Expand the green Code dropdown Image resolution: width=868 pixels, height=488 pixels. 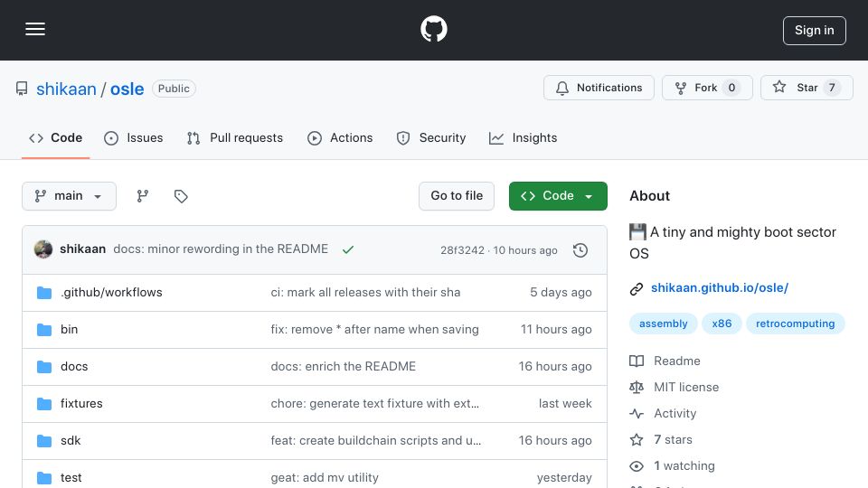click(x=558, y=196)
